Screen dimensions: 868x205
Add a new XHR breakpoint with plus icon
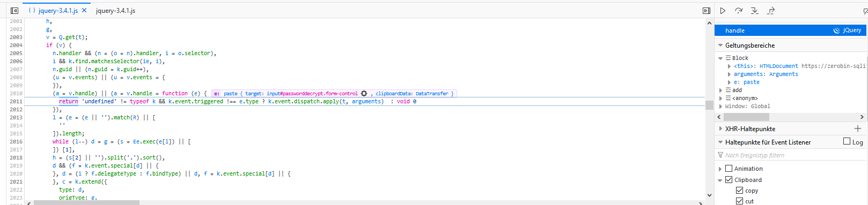pos(858,128)
